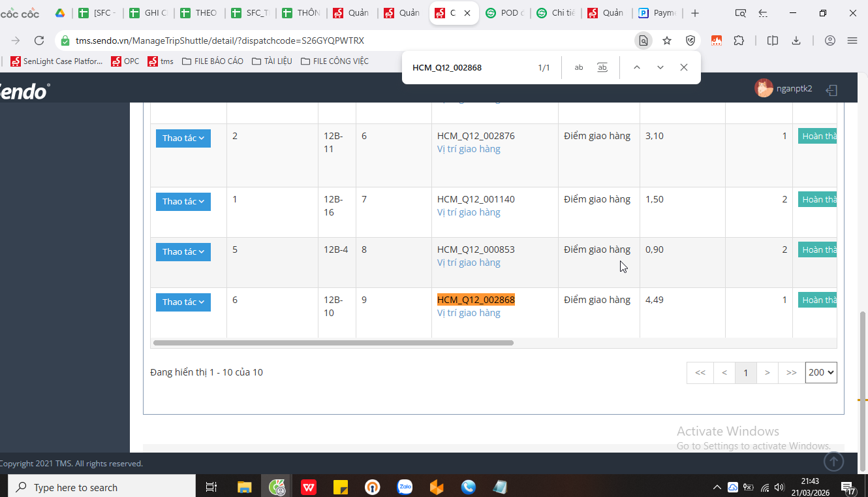Expand Thao tác dropdown for HCM_Q12_002876 row

pyautogui.click(x=183, y=138)
